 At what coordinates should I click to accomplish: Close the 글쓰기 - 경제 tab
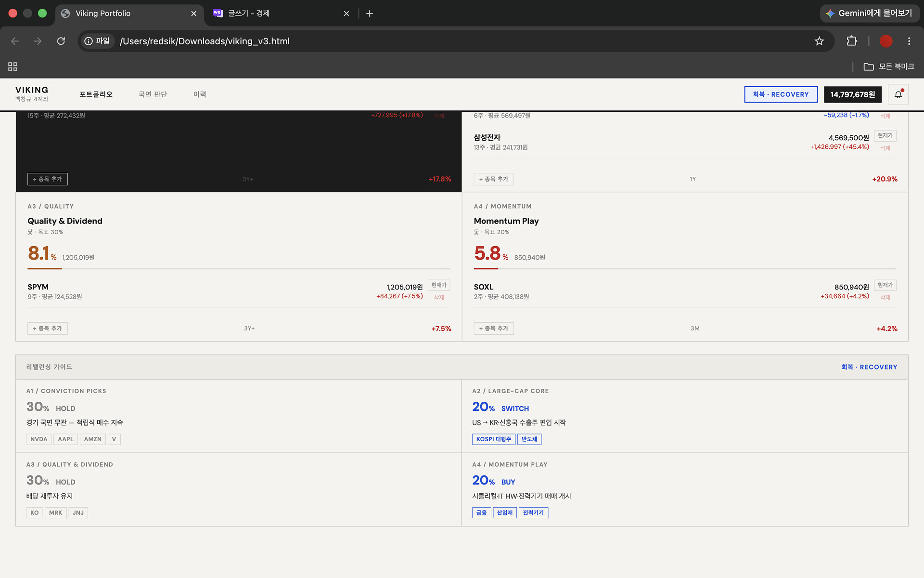pyautogui.click(x=346, y=13)
